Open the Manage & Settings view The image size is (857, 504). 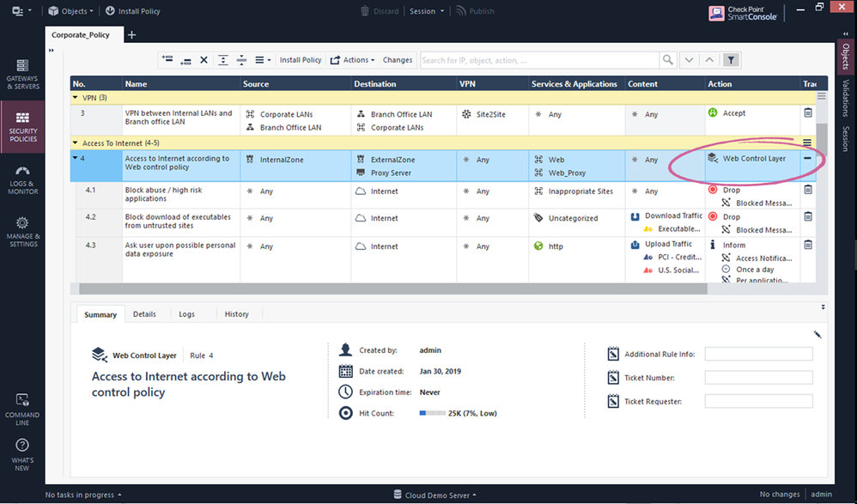22,232
